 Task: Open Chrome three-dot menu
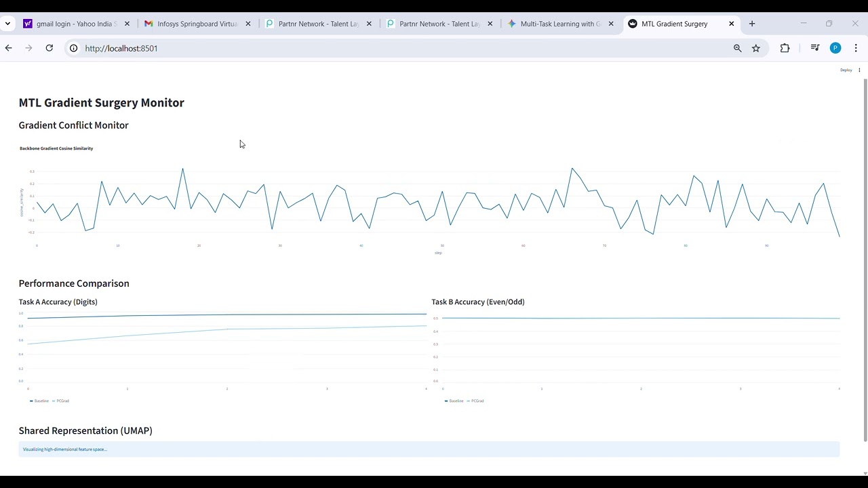tap(856, 48)
